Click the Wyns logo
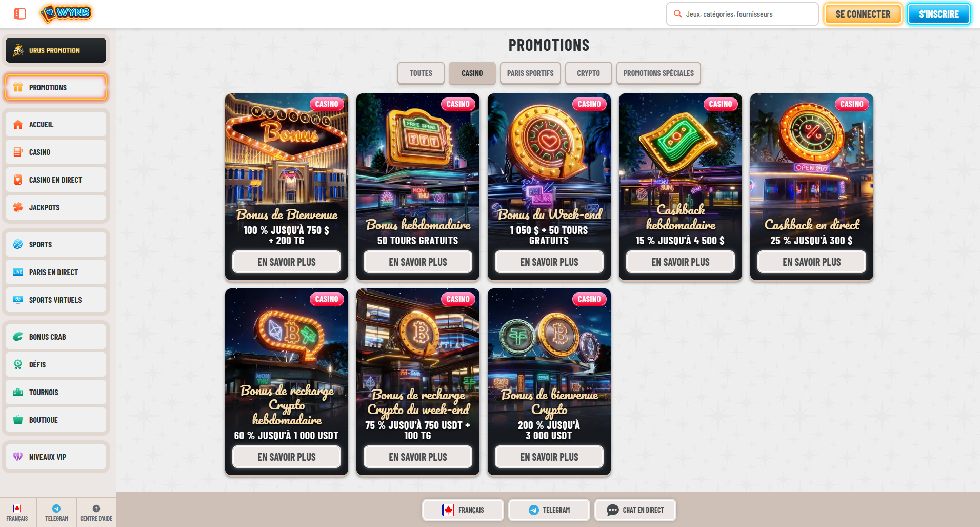The image size is (980, 527). tap(66, 13)
